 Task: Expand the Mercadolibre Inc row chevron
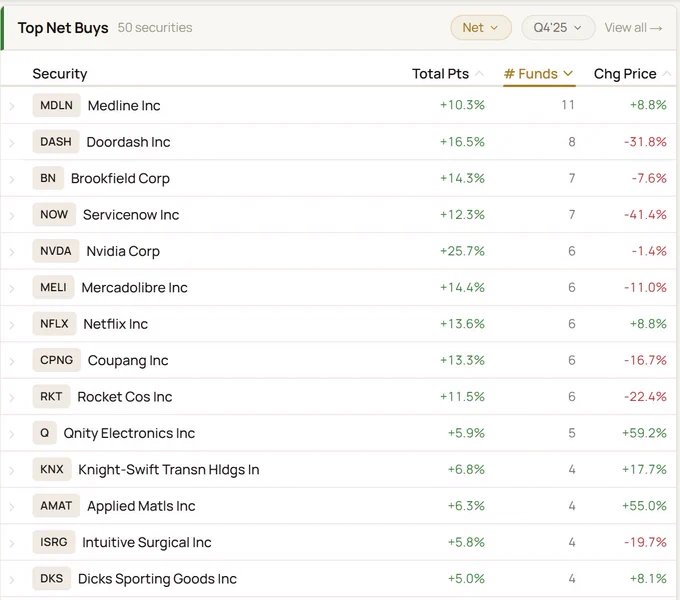click(12, 288)
